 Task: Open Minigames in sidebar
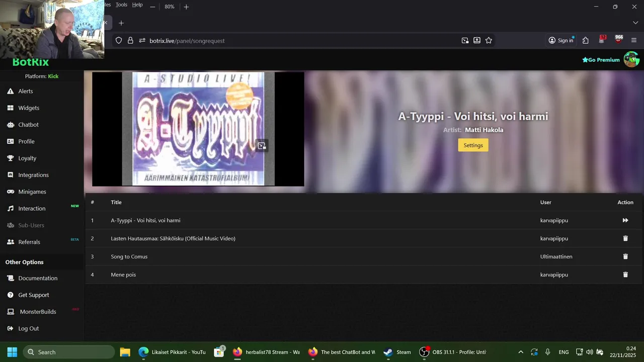[32, 192]
